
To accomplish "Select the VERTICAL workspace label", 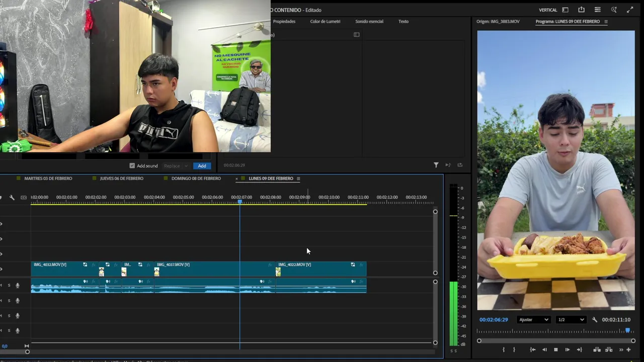I will (548, 10).
